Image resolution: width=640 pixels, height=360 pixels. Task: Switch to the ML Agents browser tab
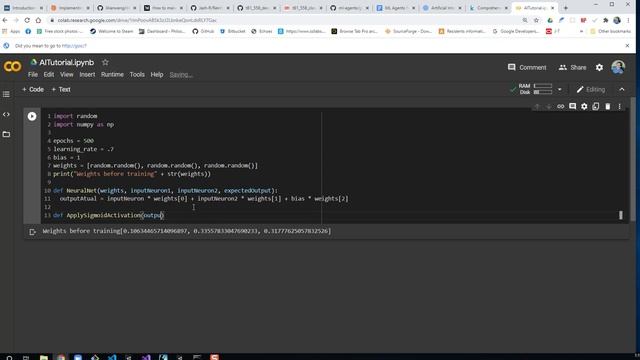point(395,8)
